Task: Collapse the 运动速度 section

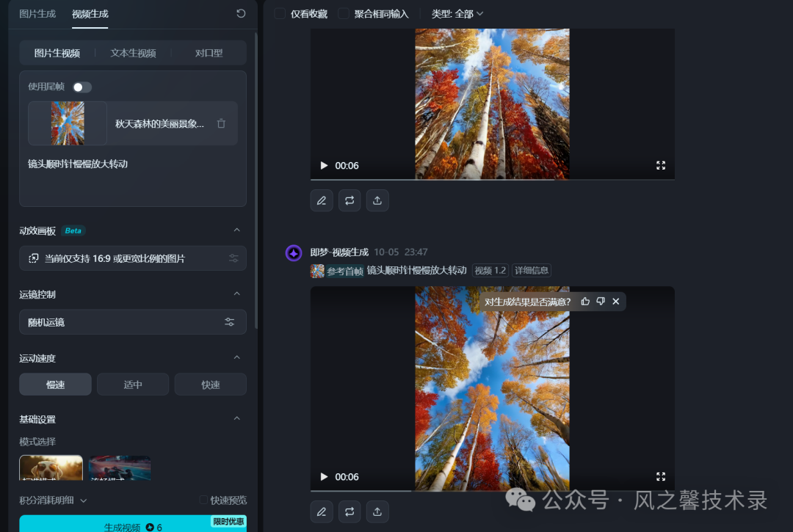Action: tap(236, 357)
